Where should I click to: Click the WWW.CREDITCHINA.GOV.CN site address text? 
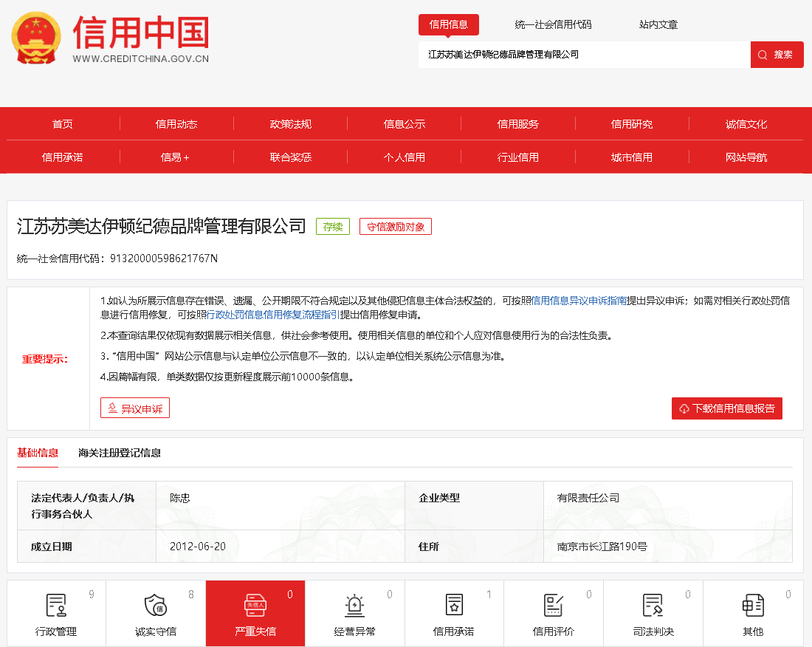pyautogui.click(x=141, y=59)
